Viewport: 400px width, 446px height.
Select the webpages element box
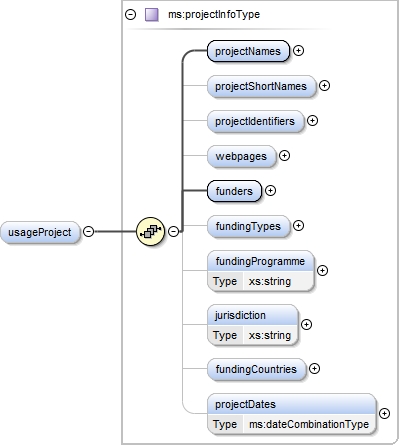(x=241, y=156)
